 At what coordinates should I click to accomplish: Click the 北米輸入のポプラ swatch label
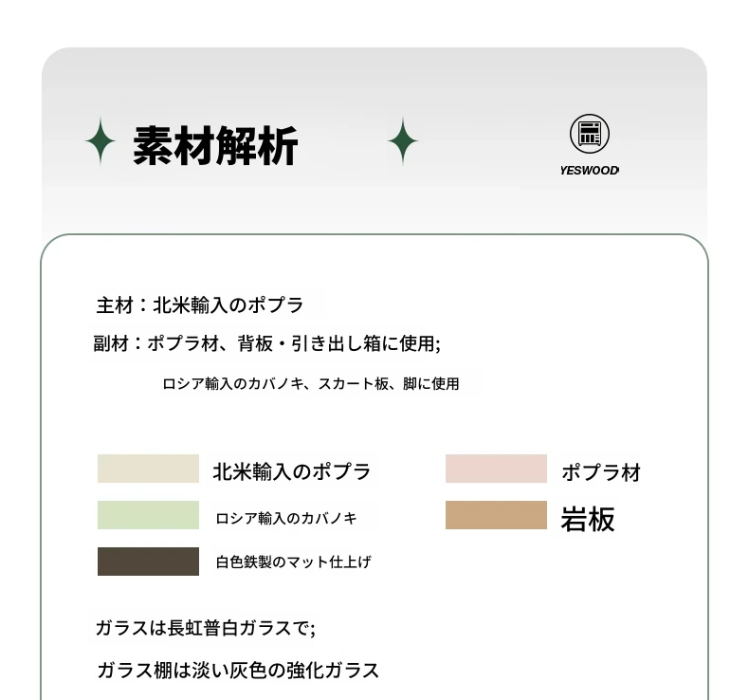pos(291,471)
